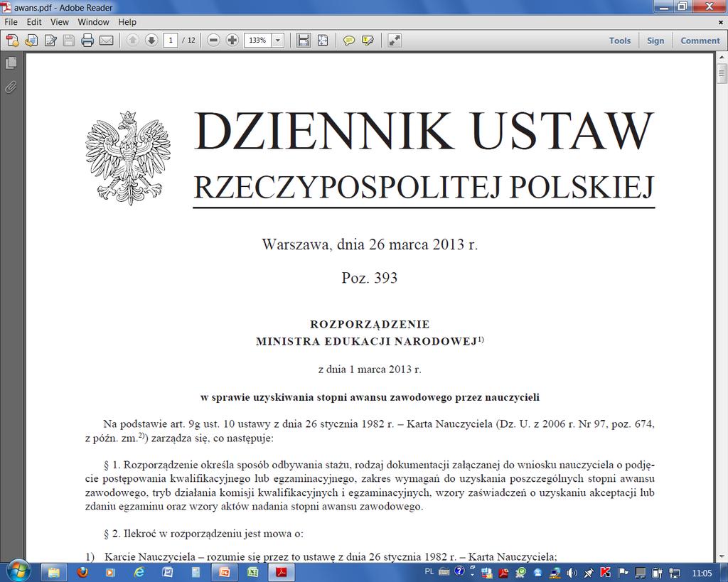
Task: Switch to the PowerPoint taskbar window
Action: [224, 572]
